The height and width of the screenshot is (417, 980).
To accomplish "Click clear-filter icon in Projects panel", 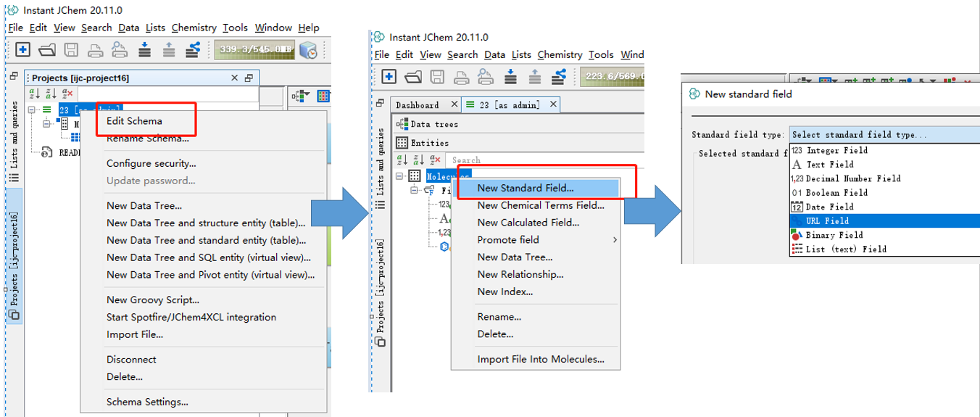I will (67, 94).
